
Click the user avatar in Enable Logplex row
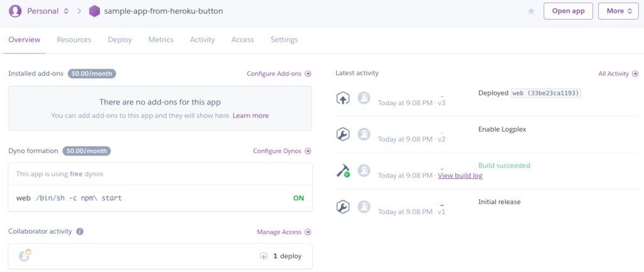pyautogui.click(x=364, y=134)
